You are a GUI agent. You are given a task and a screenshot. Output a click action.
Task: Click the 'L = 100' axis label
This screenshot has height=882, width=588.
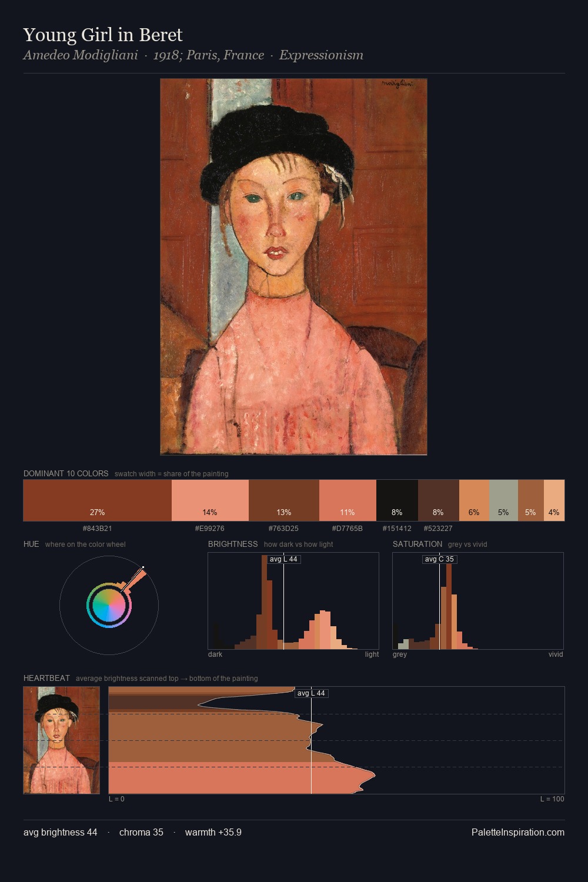(552, 799)
